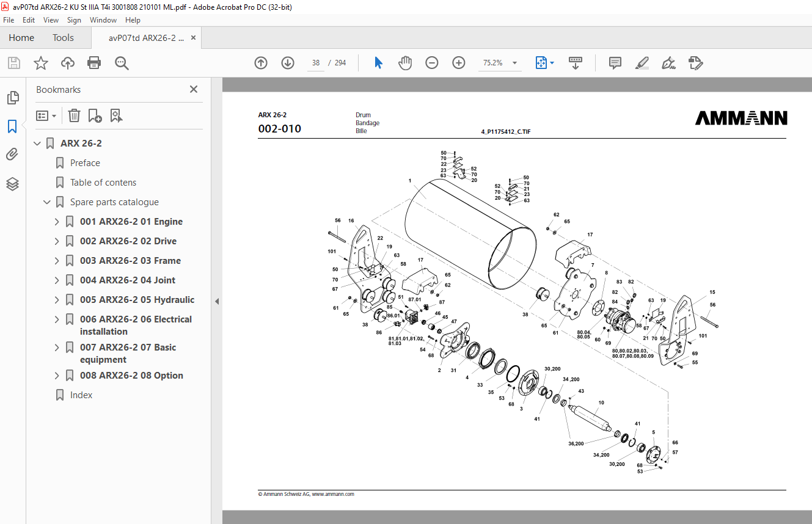Activate the Selection arrow tool
The width and height of the screenshot is (812, 524).
pyautogui.click(x=378, y=63)
